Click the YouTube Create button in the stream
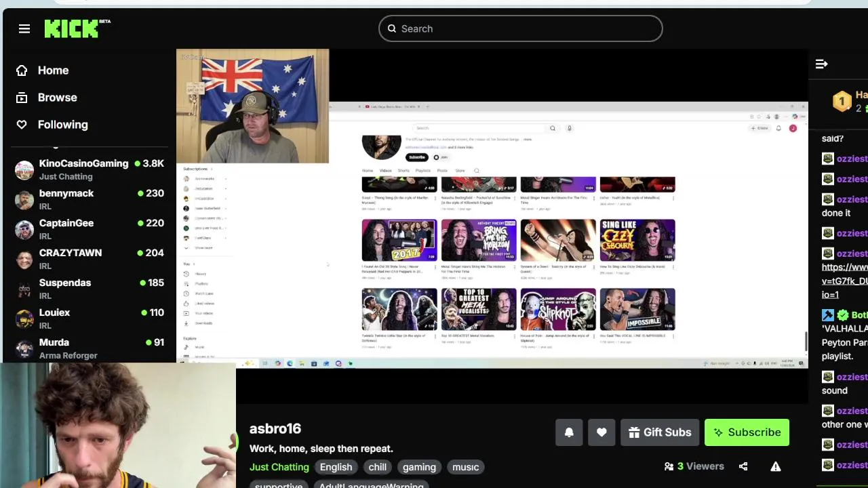Image resolution: width=868 pixels, height=488 pixels. (759, 128)
